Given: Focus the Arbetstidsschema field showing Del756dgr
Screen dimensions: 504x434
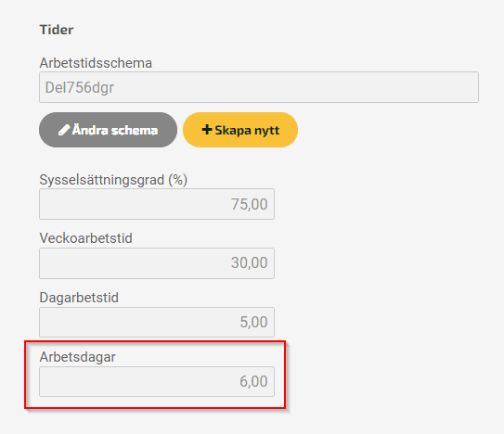Looking at the screenshot, I should pos(259,87).
